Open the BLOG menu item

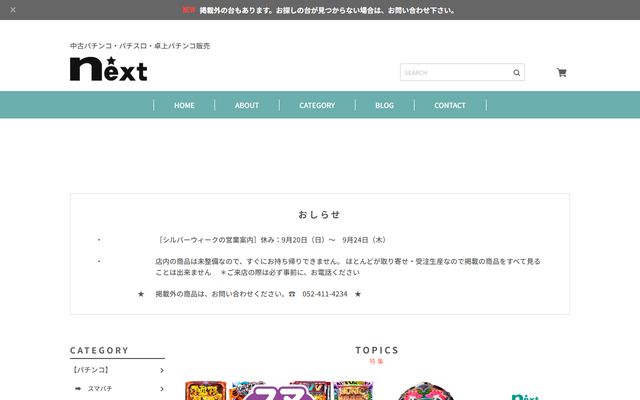[384, 105]
